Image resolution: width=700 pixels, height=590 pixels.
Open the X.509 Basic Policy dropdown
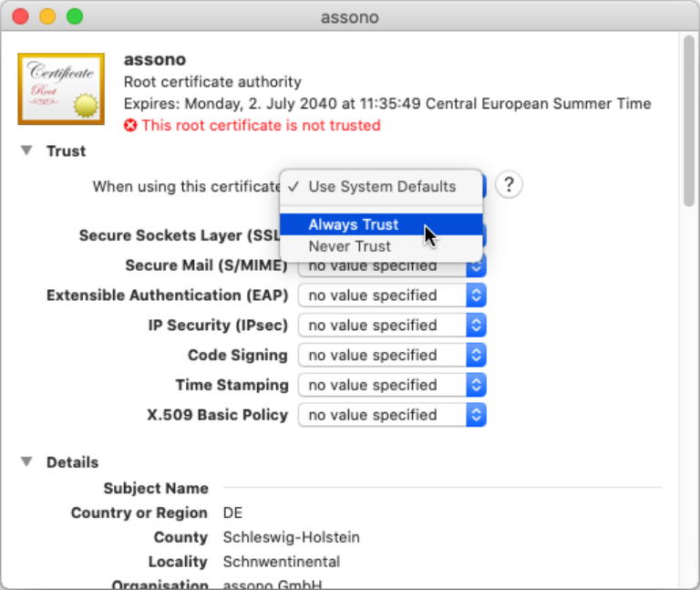coord(392,415)
